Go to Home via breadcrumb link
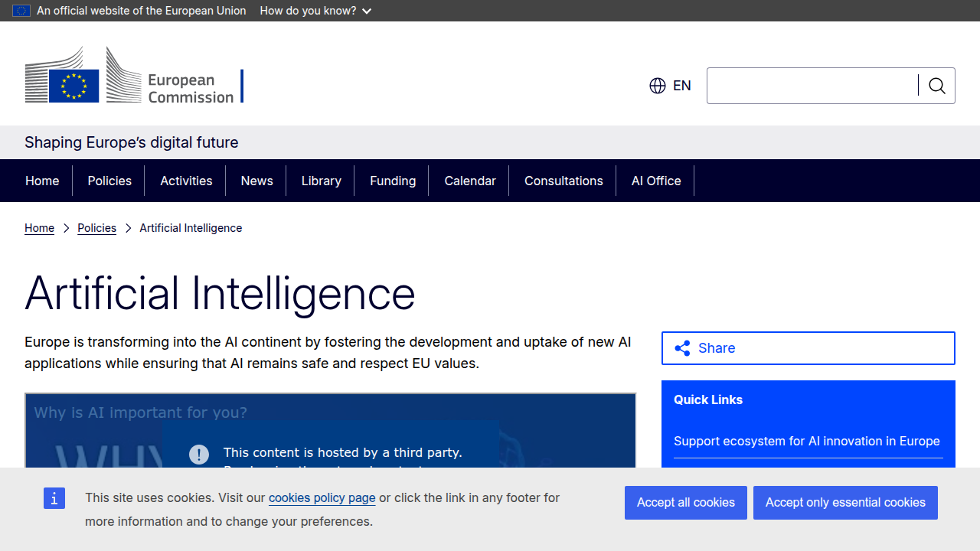This screenshot has height=551, width=980. pos(39,228)
